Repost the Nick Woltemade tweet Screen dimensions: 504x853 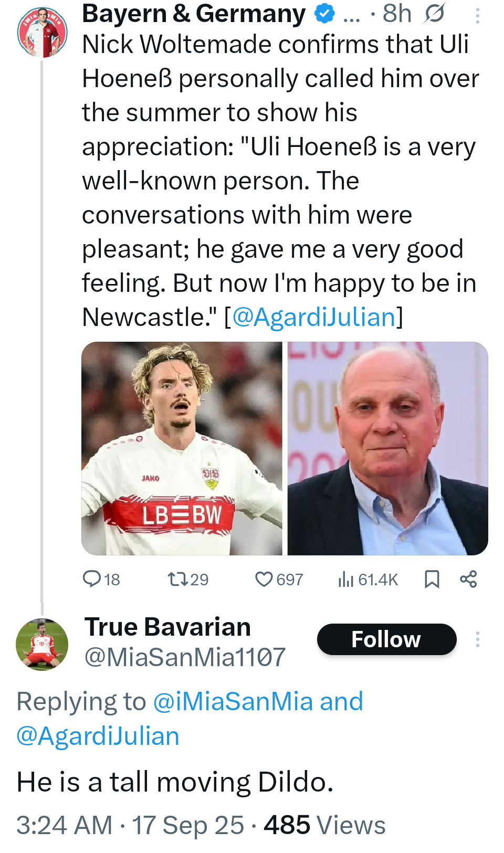pos(175,579)
